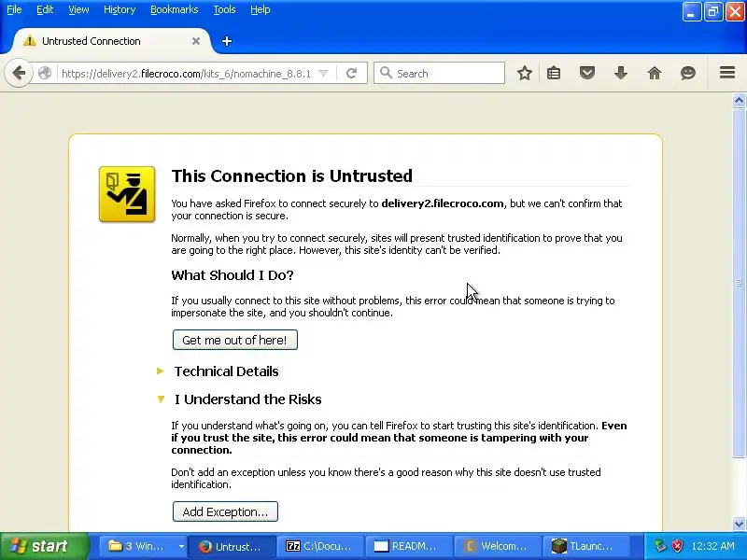Open the View menu
Image resolution: width=747 pixels, height=560 pixels.
[78, 9]
